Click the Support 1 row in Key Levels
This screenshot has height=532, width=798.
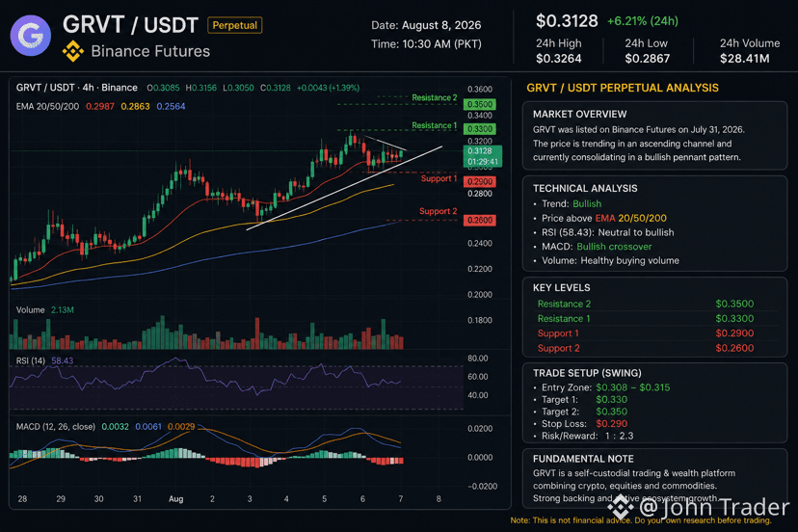pos(655,332)
